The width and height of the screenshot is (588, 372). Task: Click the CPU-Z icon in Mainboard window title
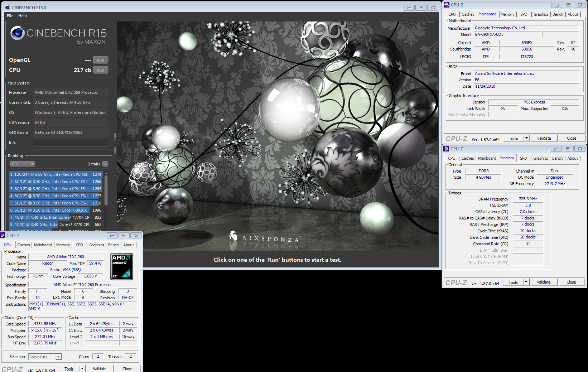447,5
